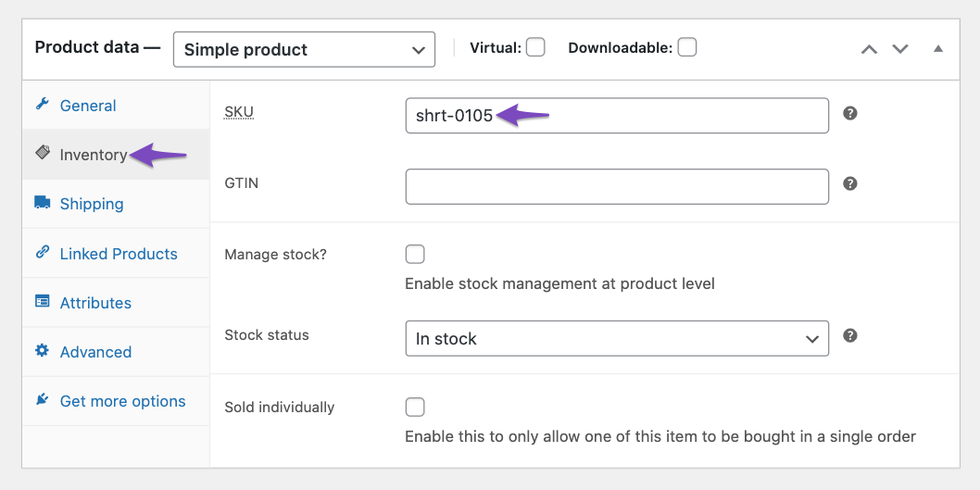The width and height of the screenshot is (980, 490).
Task: Click the Sold individually label
Action: (x=280, y=408)
